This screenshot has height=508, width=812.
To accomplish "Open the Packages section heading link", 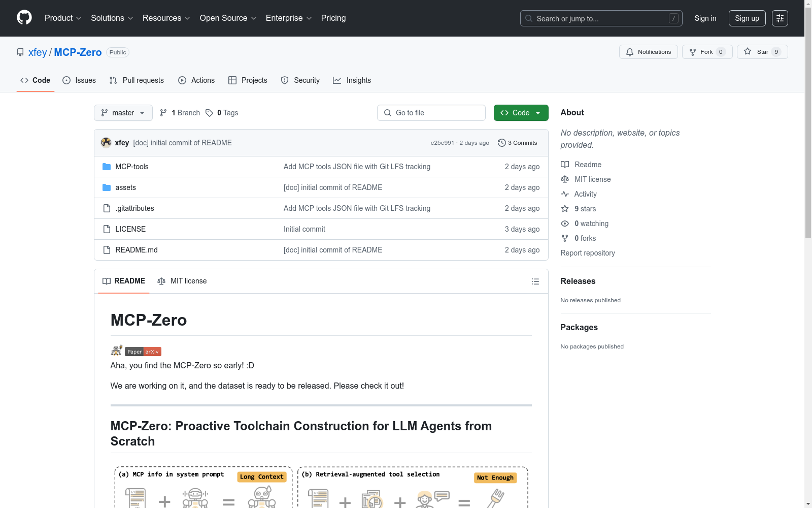I will tap(579, 328).
